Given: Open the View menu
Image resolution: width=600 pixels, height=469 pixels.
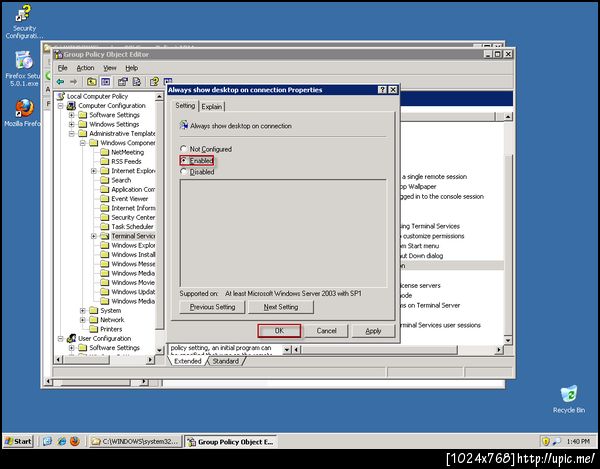Looking at the screenshot, I should pos(110,68).
